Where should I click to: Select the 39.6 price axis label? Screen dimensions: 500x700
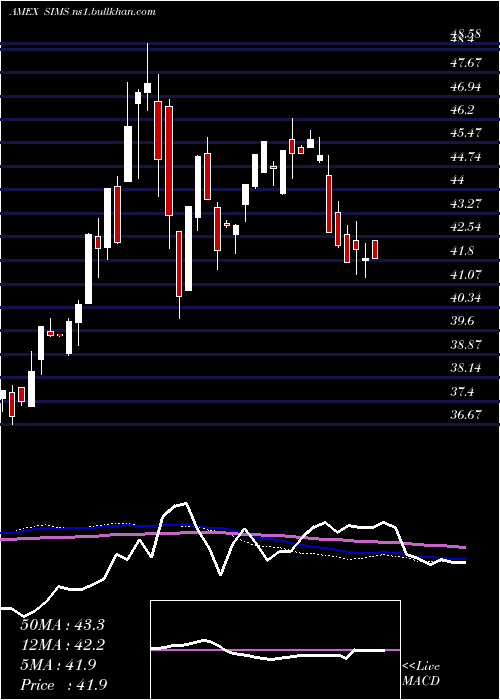pos(462,321)
